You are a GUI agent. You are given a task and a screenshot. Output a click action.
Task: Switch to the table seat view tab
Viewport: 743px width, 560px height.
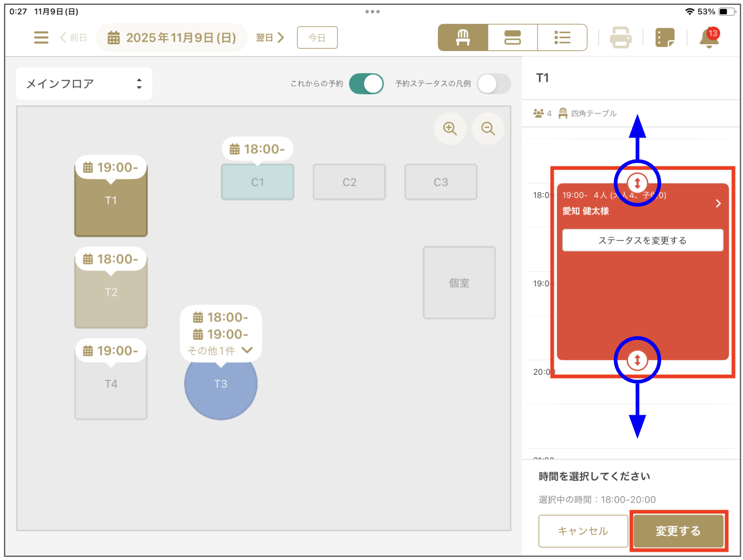(x=463, y=37)
